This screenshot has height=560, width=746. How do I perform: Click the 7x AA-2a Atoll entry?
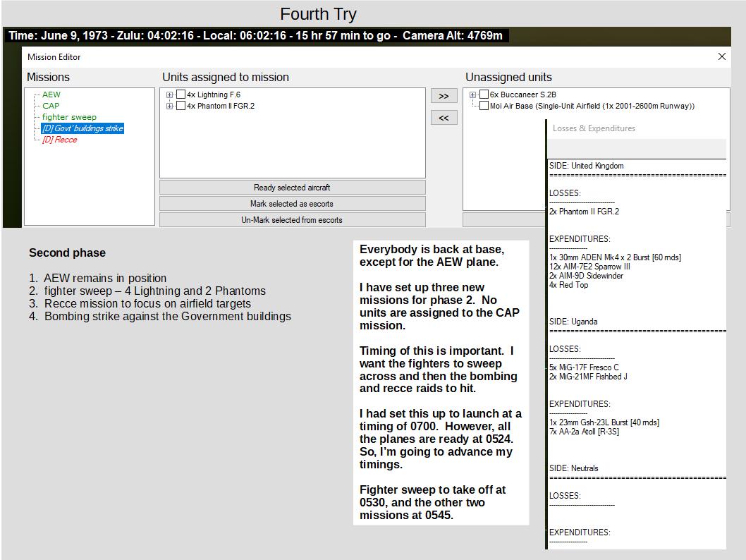[x=585, y=432]
